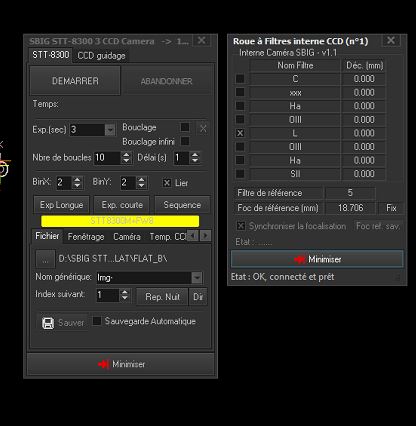The image size is (416, 426).
Task: Click the C filter name cell
Action: coord(295,79)
